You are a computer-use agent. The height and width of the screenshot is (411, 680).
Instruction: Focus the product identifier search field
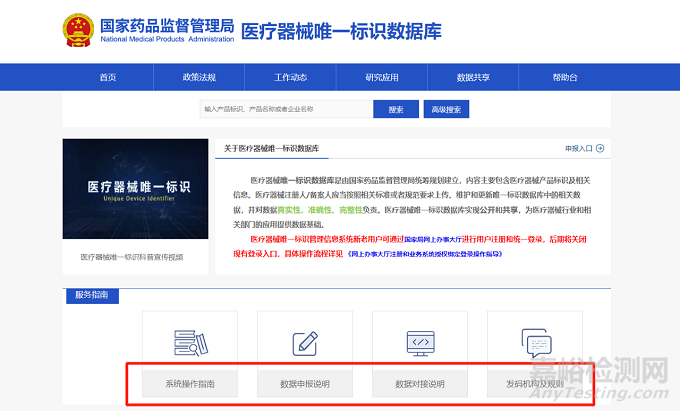pyautogui.click(x=283, y=109)
